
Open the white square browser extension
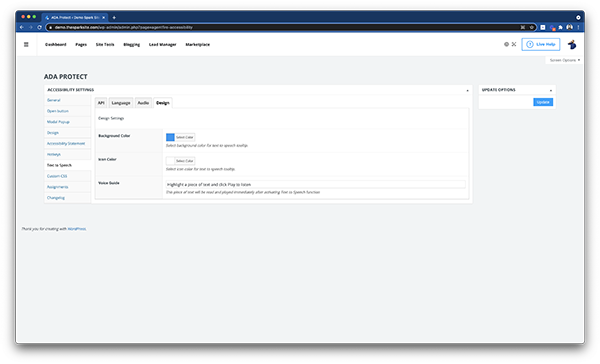pyautogui.click(x=543, y=27)
